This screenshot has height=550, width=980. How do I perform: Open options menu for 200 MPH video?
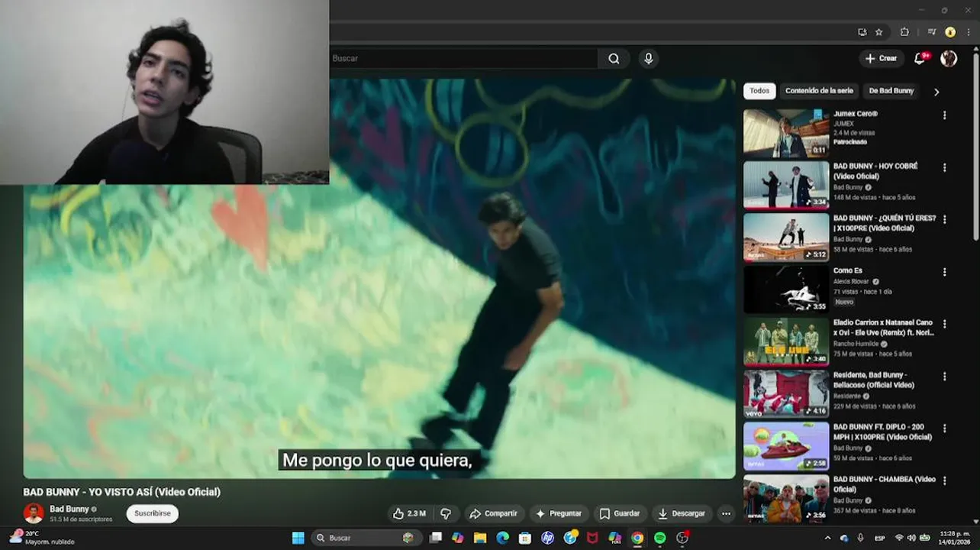tap(944, 429)
